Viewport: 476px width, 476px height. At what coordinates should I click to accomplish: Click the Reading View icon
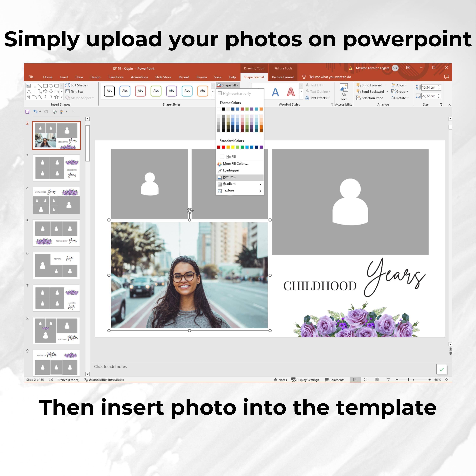click(x=377, y=380)
